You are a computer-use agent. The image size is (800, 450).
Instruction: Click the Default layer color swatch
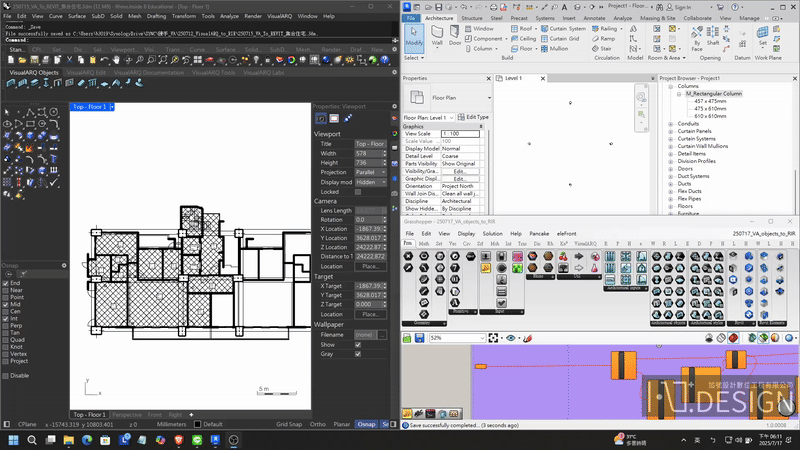[x=197, y=424]
